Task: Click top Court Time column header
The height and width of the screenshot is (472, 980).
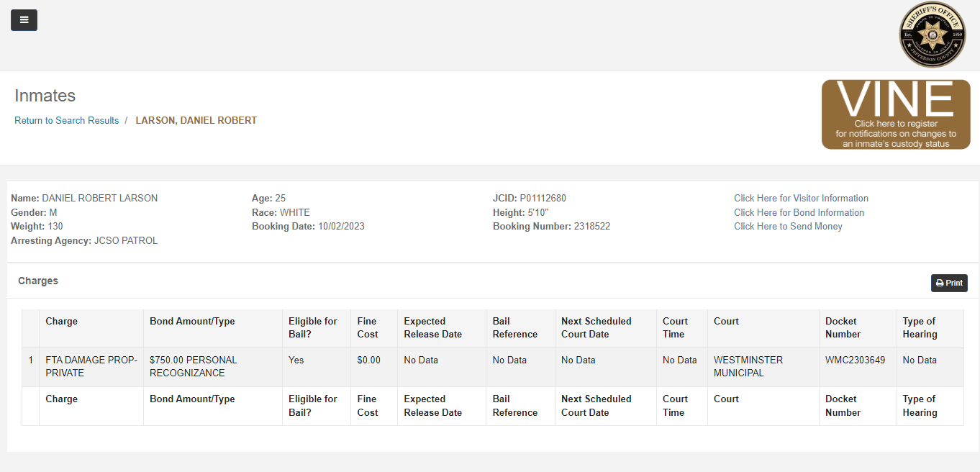Action: [x=682, y=328]
